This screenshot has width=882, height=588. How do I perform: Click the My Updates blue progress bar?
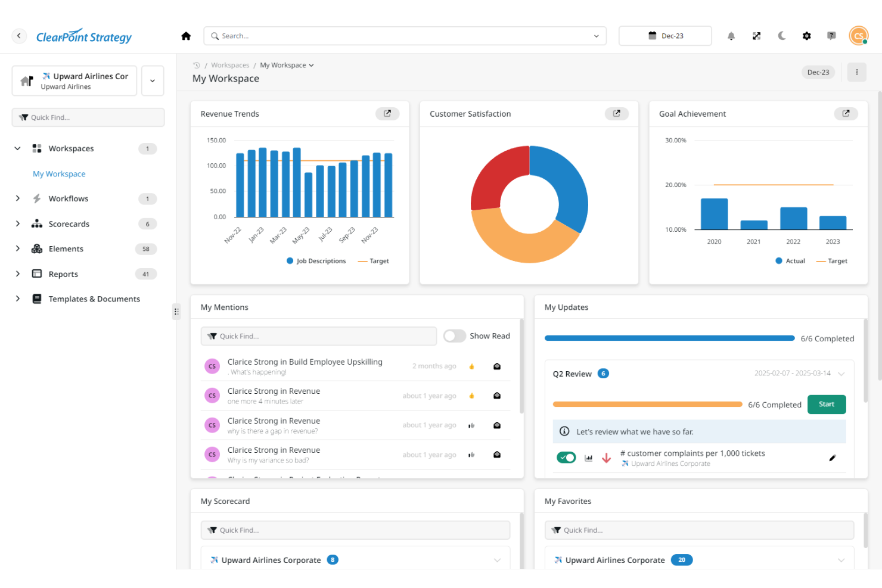point(669,338)
